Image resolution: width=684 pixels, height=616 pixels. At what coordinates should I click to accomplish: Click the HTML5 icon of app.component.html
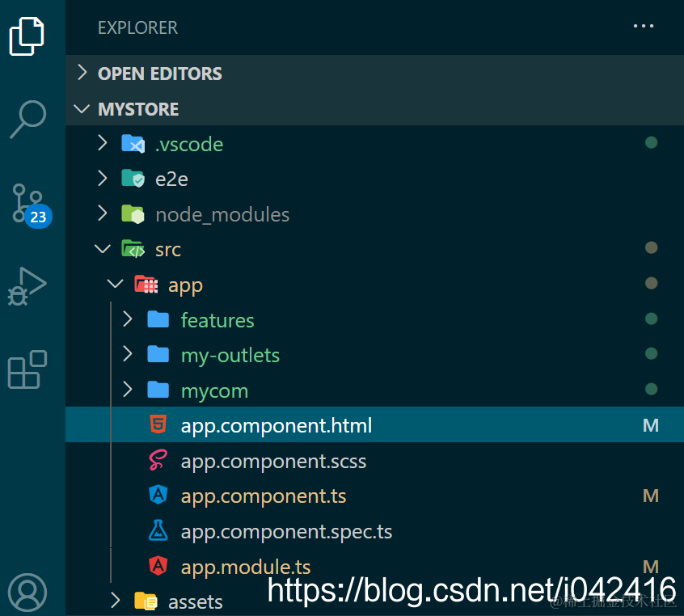pyautogui.click(x=158, y=425)
